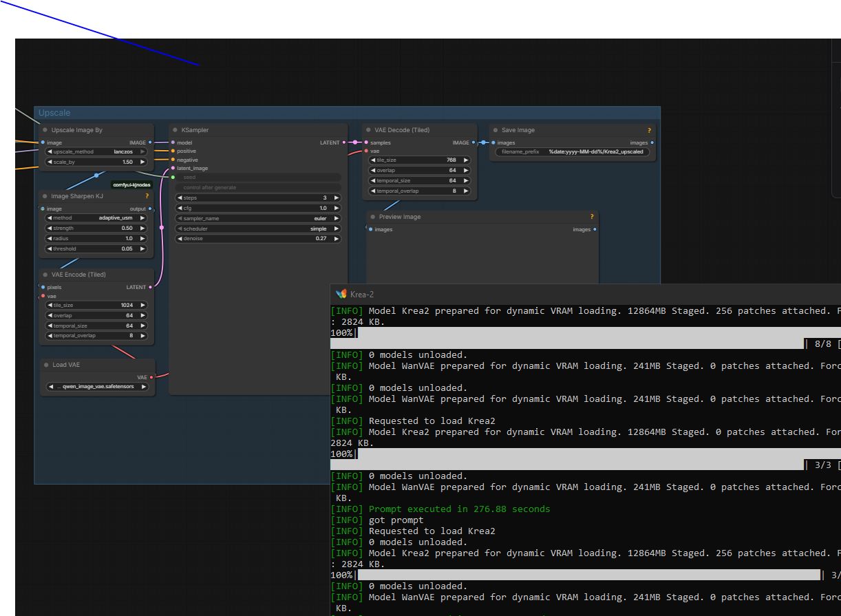Open the qwen_image_vae.safetensors model dropdown
This screenshot has height=616, width=841.
pos(97,387)
